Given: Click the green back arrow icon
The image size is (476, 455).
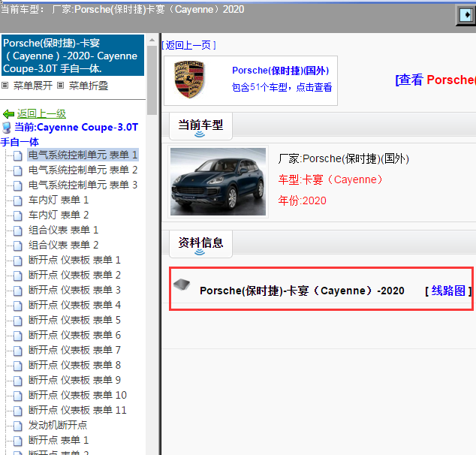Looking at the screenshot, I should click(x=8, y=114).
